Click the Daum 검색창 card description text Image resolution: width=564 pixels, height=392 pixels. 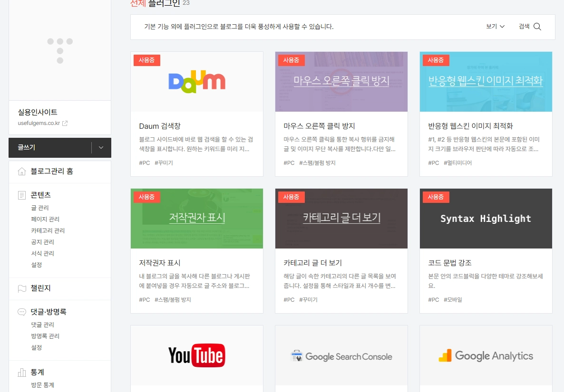[196, 144]
